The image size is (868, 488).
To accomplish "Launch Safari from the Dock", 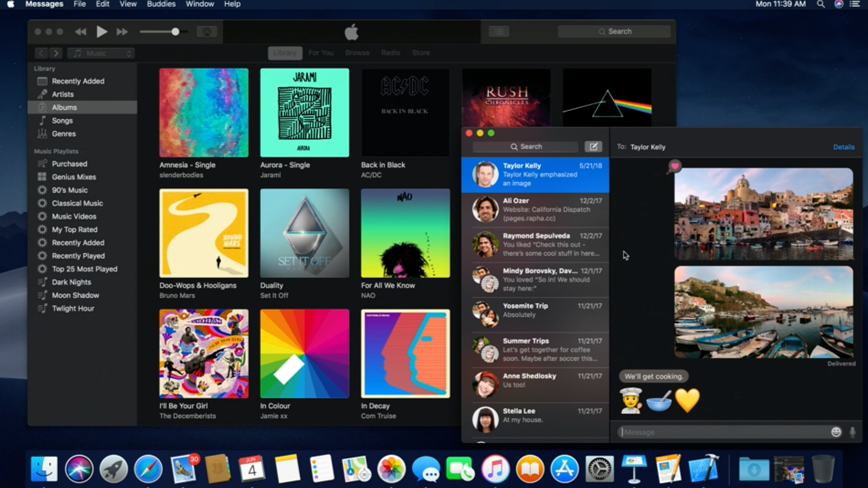I will click(x=148, y=469).
